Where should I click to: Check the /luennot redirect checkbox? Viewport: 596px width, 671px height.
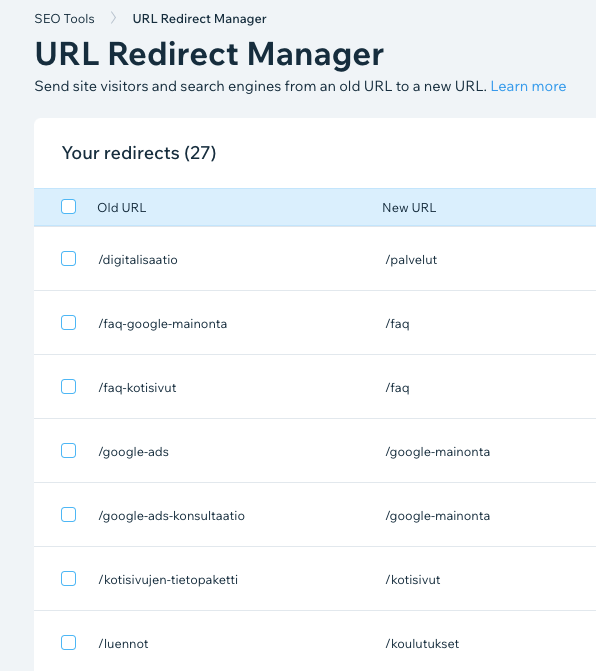point(68,643)
